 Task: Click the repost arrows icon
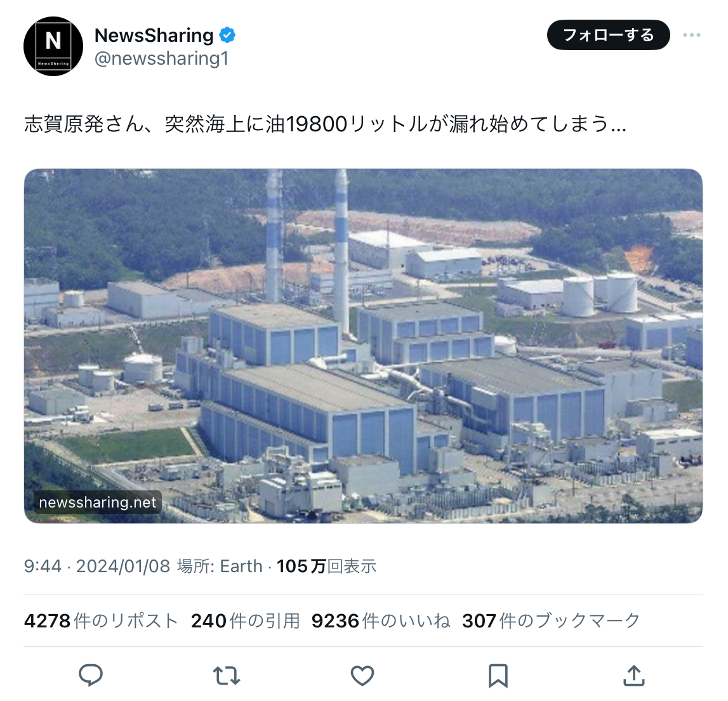(x=227, y=676)
